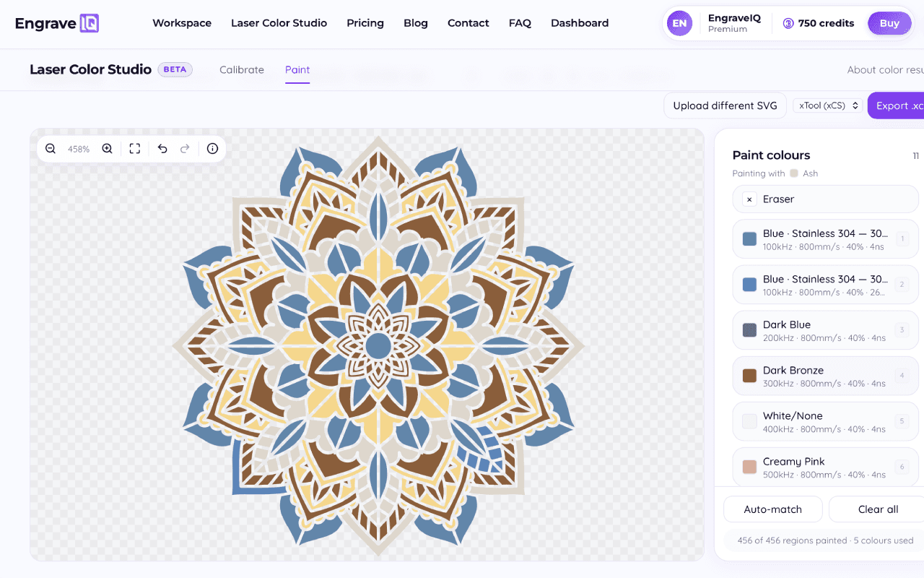Click the Auto-match button
This screenshot has width=924, height=578.
(773, 509)
